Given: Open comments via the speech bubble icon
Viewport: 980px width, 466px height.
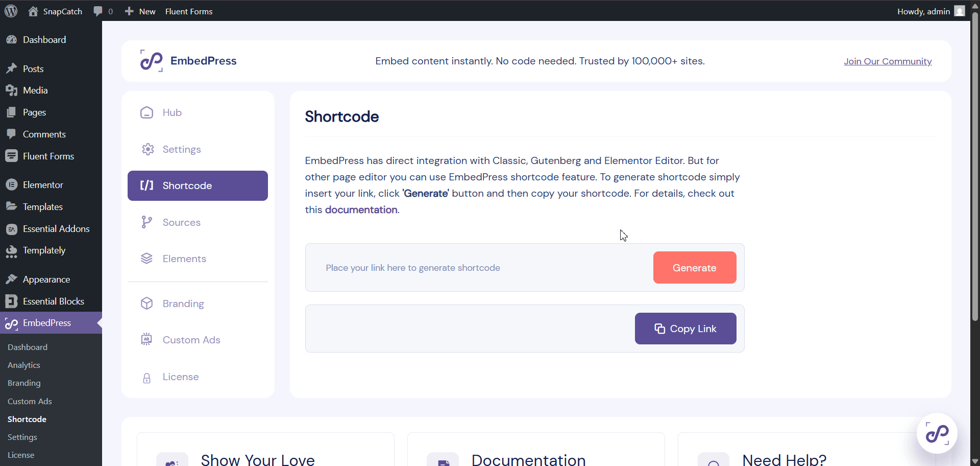Looking at the screenshot, I should tap(99, 11).
